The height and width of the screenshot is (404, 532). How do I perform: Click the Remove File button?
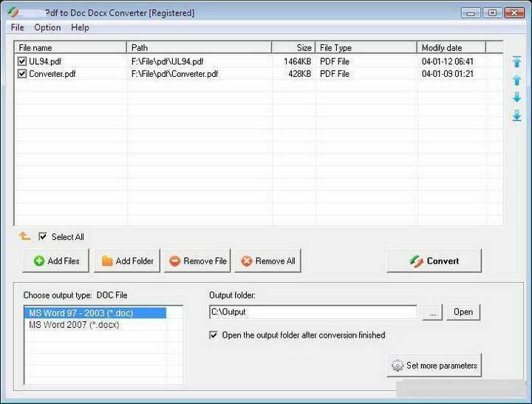pyautogui.click(x=197, y=261)
